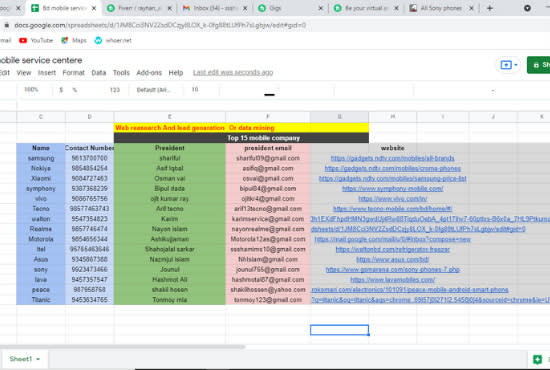Click the horizontal scrollbar at the bottom
Viewport: 550px width, 370px height.
(123, 347)
